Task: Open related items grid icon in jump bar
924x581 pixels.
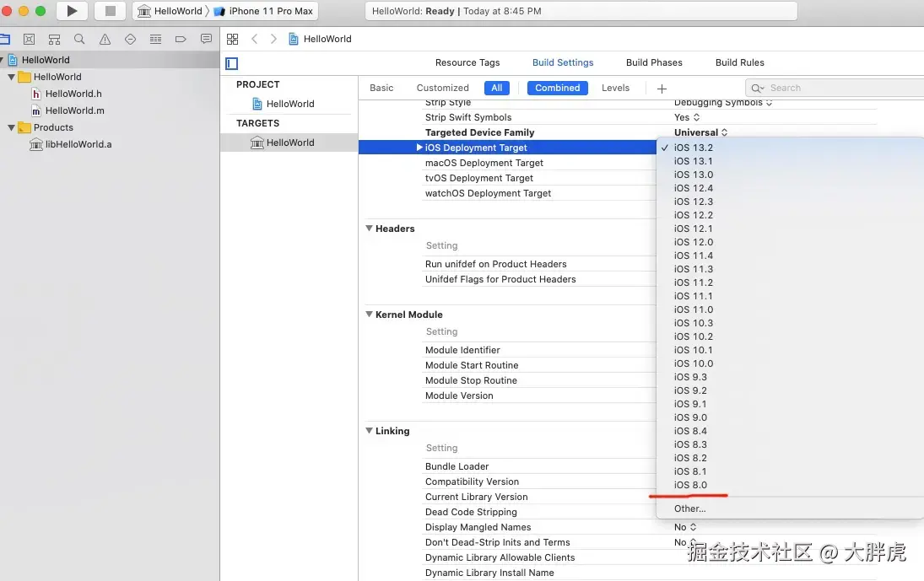Action: coord(232,39)
